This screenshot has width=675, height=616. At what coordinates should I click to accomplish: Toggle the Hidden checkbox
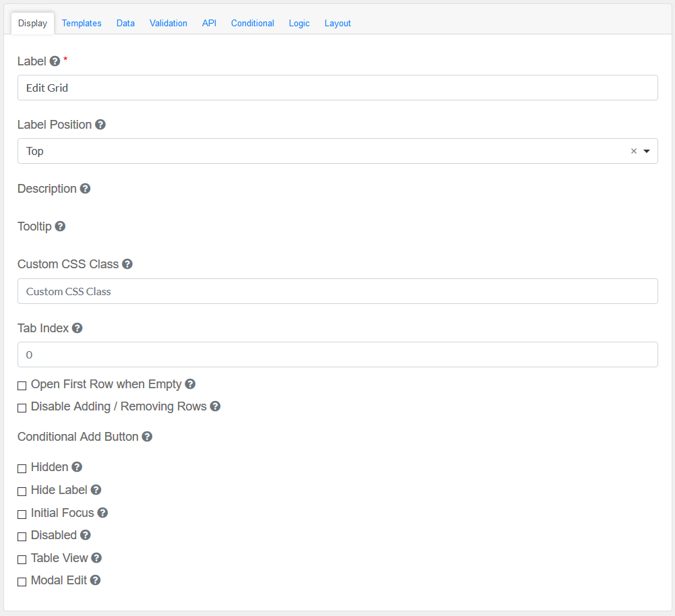[x=22, y=468]
